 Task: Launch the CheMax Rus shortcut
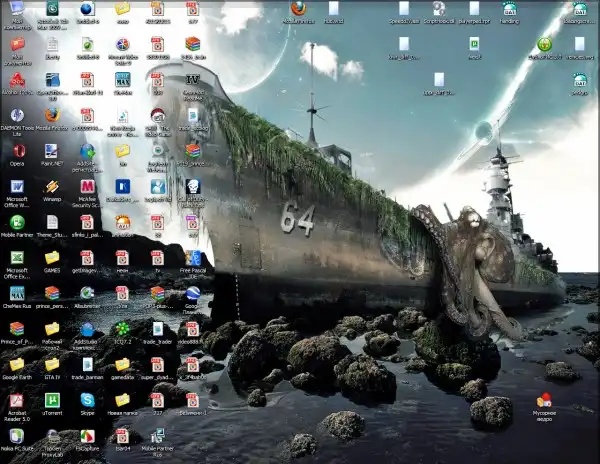[17, 293]
